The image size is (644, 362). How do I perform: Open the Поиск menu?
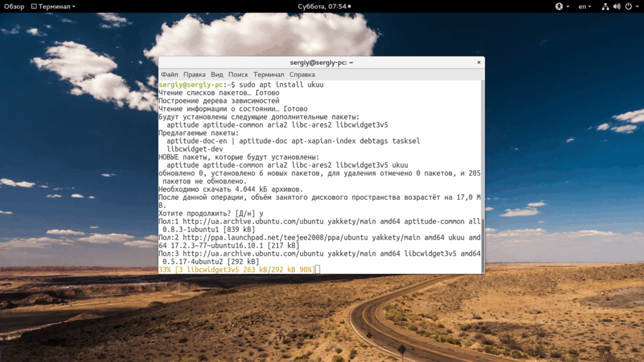pos(238,75)
